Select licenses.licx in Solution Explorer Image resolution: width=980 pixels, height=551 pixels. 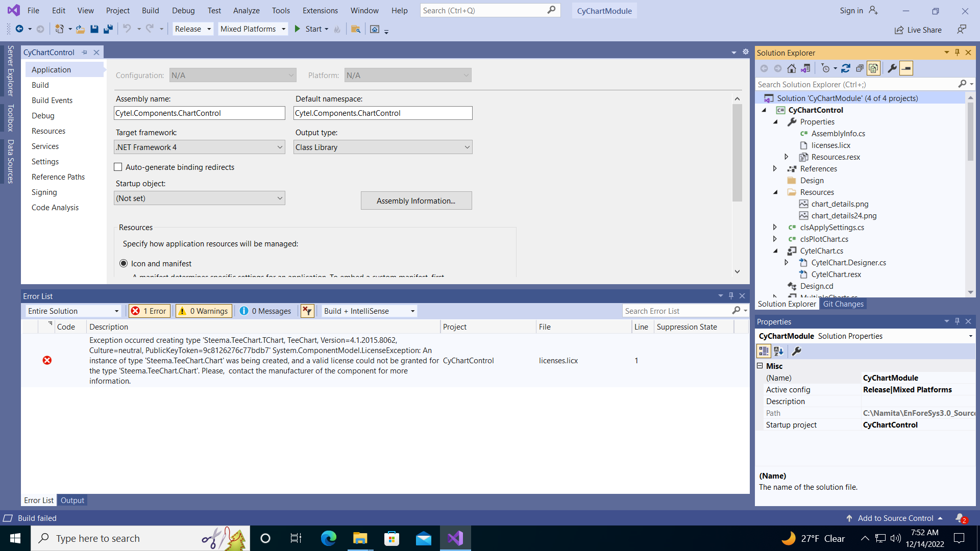[x=830, y=145]
